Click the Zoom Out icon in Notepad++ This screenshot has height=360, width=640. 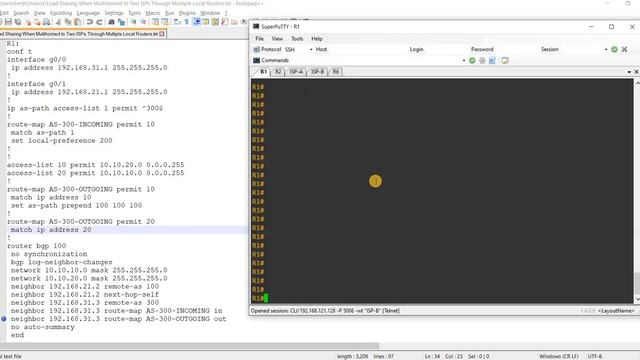143,22
